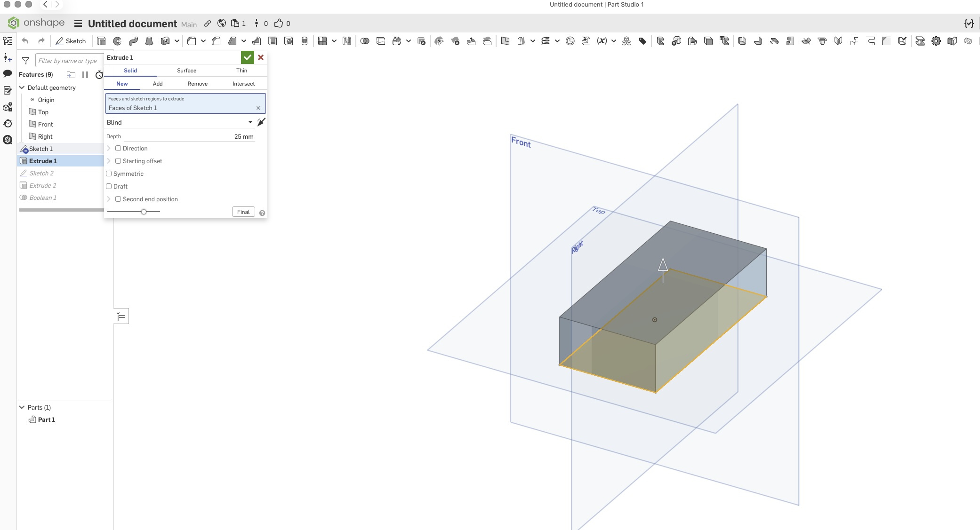Enable the Symmetric checkbox
This screenshot has height=530, width=980.
109,174
